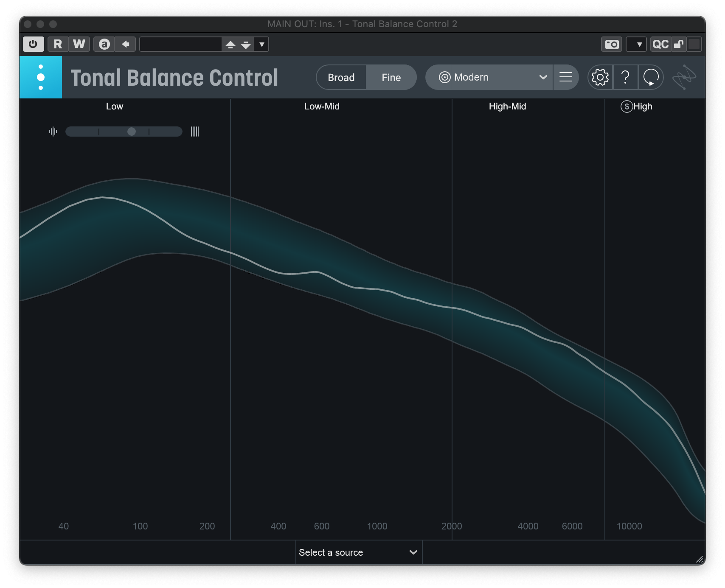Image resolution: width=725 pixels, height=588 pixels.
Task: Click the Low-Mid band label
Action: tap(322, 106)
